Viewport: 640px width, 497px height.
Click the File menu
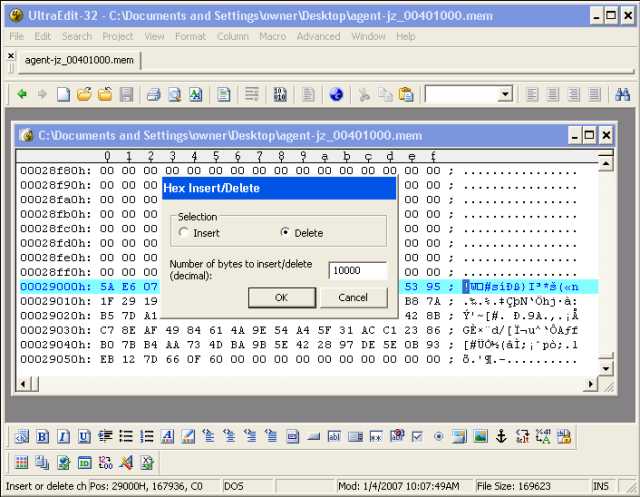[16, 36]
